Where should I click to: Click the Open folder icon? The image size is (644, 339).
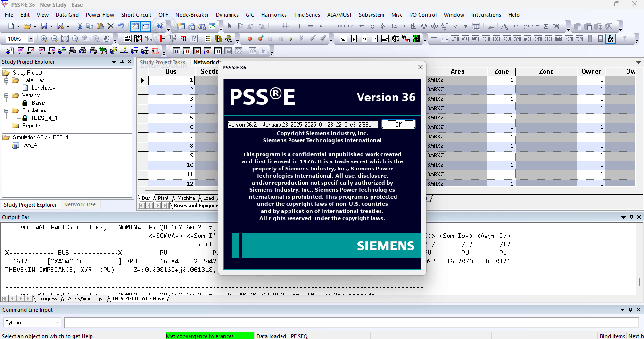[27, 26]
